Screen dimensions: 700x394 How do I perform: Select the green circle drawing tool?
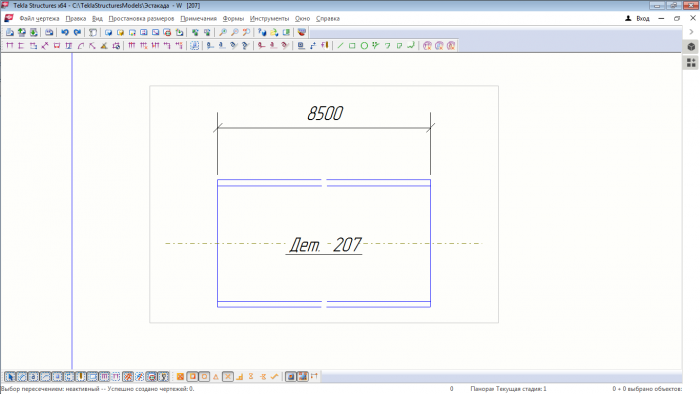coord(364,46)
